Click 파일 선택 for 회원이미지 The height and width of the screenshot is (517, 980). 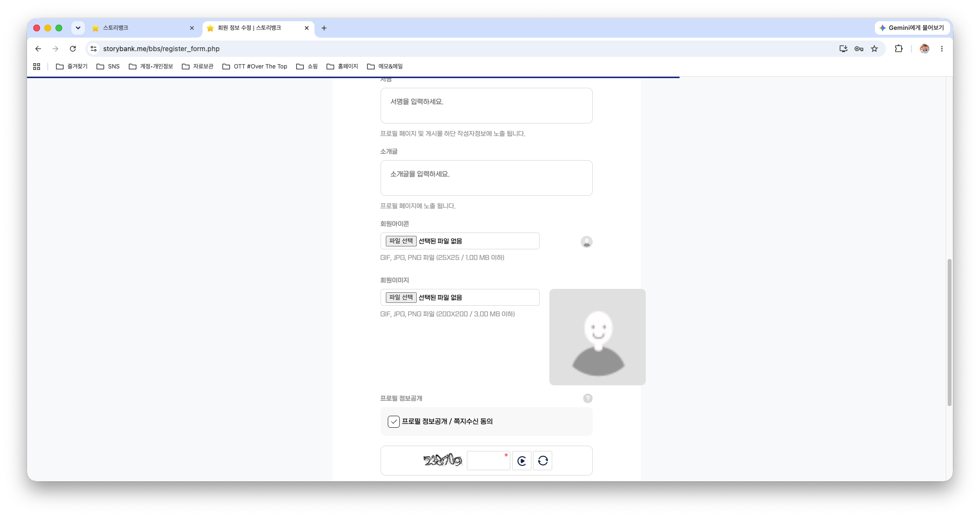point(401,298)
